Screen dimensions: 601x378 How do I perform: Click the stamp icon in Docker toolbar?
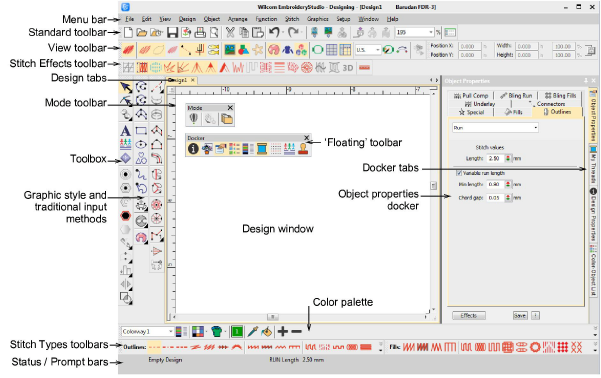click(x=303, y=148)
